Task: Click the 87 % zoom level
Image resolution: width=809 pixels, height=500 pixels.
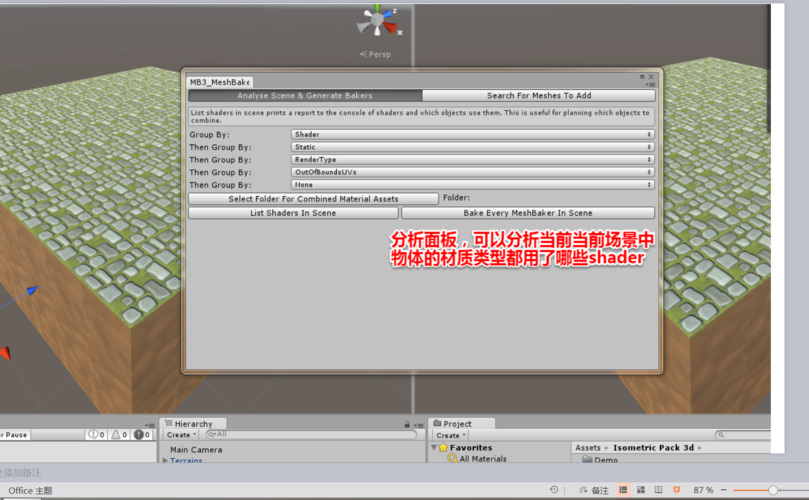Action: pos(703,490)
